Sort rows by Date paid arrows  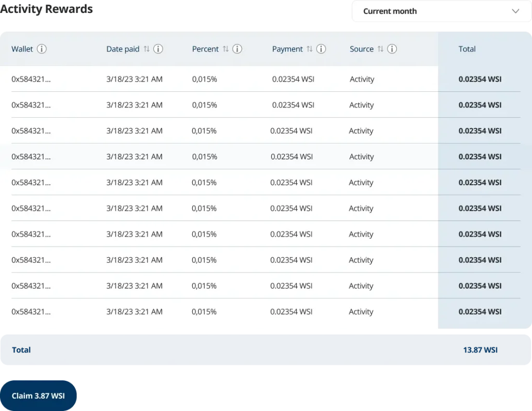(x=147, y=49)
